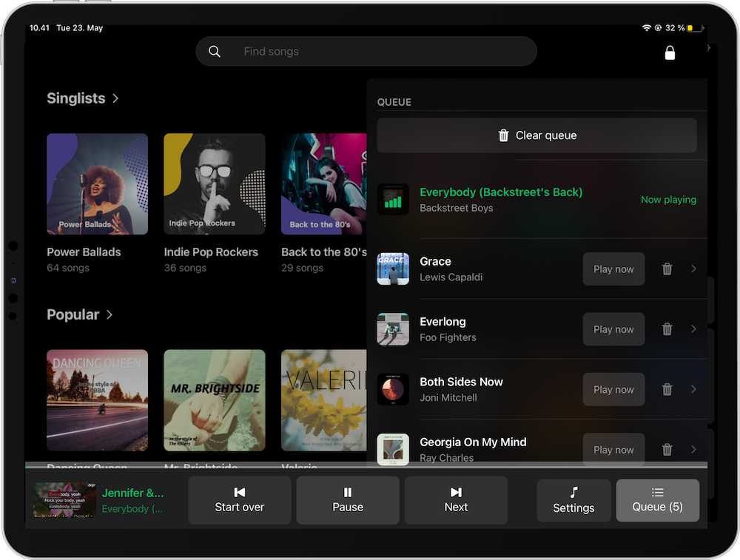Click the current song lyrics thumbnail
The width and height of the screenshot is (740, 560).
[x=65, y=500]
